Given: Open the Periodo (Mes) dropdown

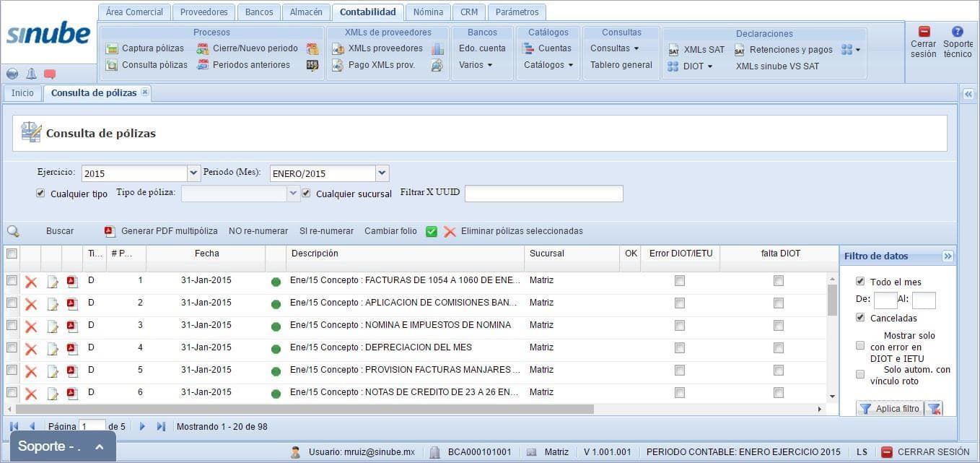Looking at the screenshot, I should pyautogui.click(x=382, y=173).
